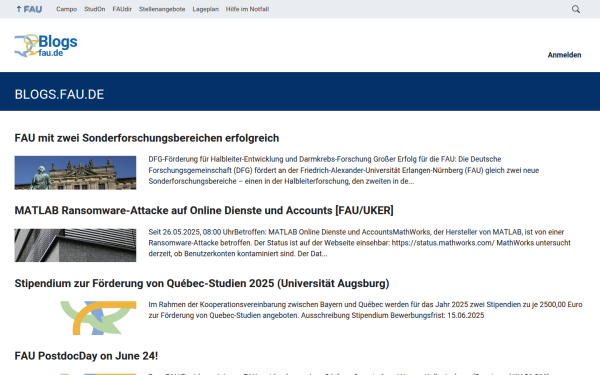600x375 pixels.
Task: Open Campo in the top navigation
Action: [x=67, y=9]
